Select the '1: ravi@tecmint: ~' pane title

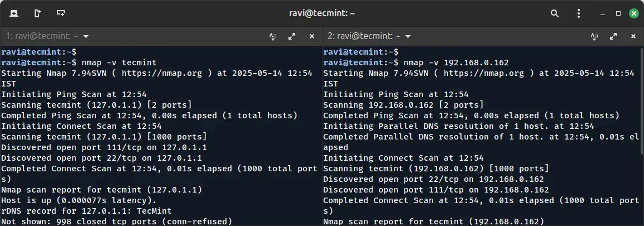click(42, 36)
